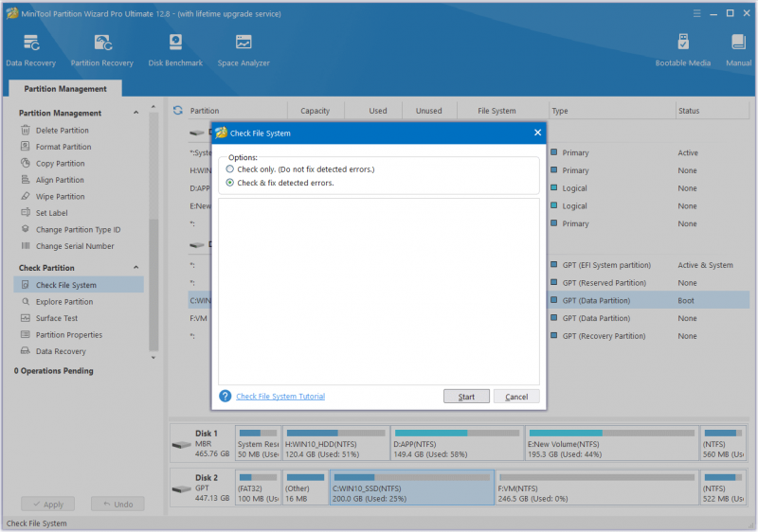The height and width of the screenshot is (532, 758).
Task: Click the Disk 1 drive icon in disk map
Action: [182, 444]
